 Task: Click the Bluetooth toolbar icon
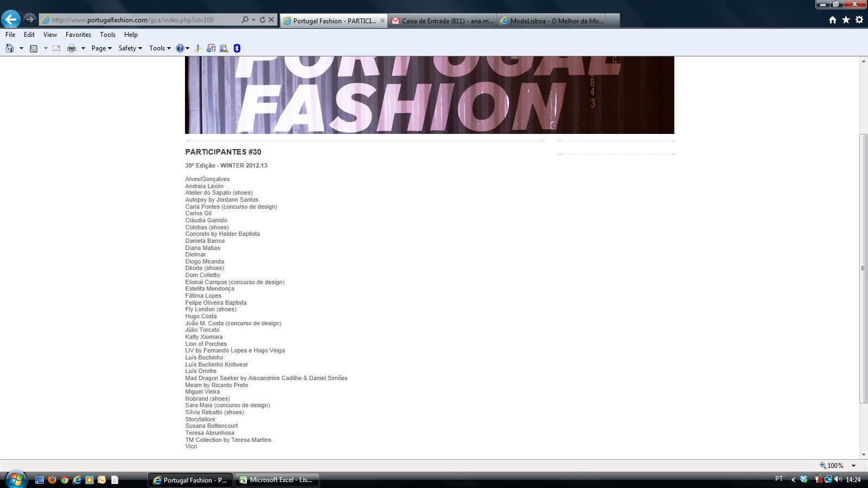pos(237,48)
